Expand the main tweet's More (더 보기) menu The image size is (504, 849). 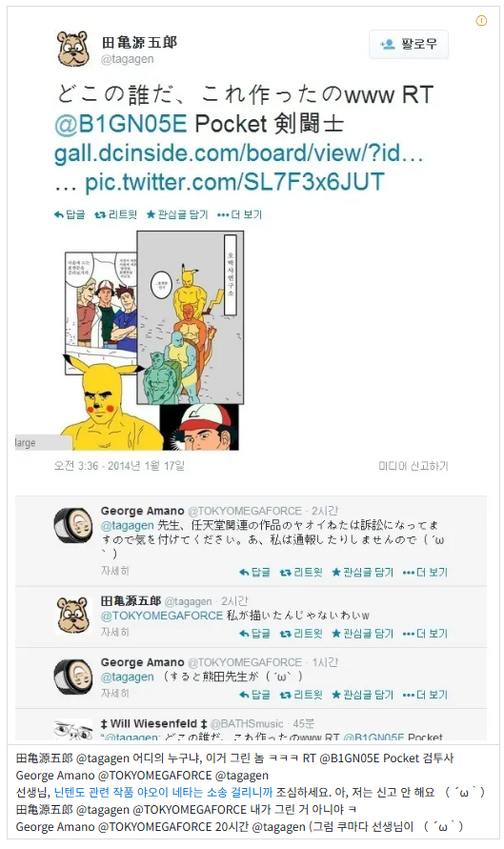click(239, 214)
